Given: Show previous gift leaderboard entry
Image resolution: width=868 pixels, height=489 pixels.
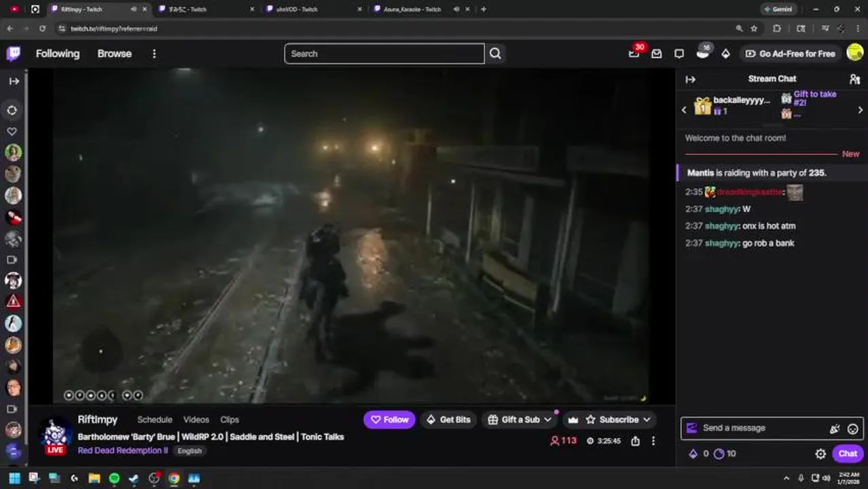Looking at the screenshot, I should pyautogui.click(x=684, y=110).
